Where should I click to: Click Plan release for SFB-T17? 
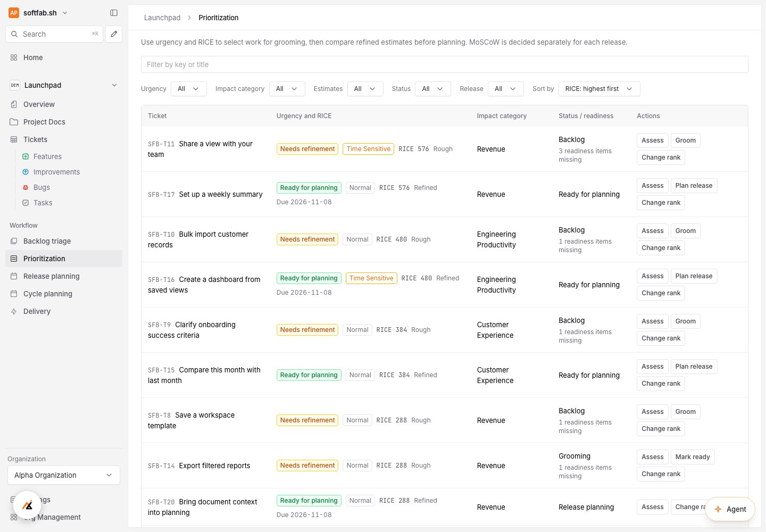tap(694, 186)
